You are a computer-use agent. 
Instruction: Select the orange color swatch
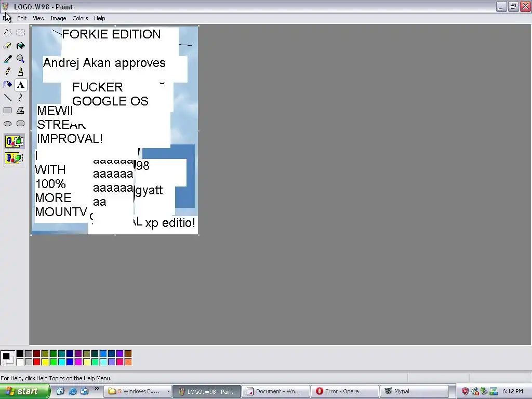[x=128, y=362]
